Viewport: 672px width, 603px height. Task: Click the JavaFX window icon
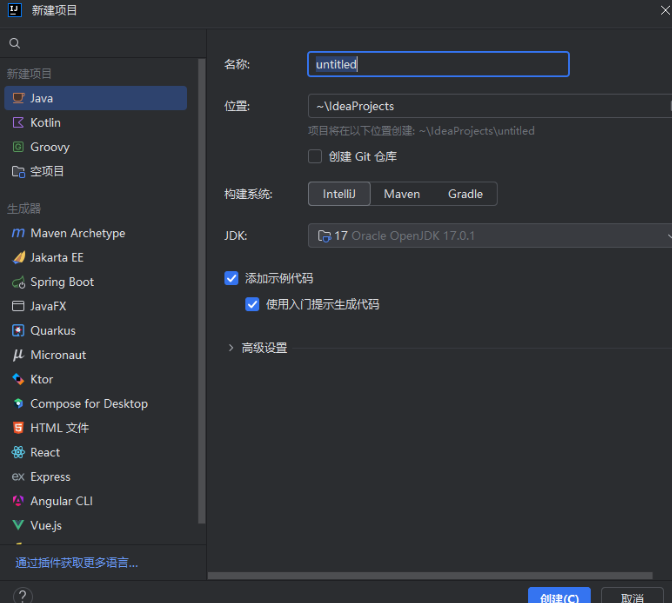click(18, 306)
